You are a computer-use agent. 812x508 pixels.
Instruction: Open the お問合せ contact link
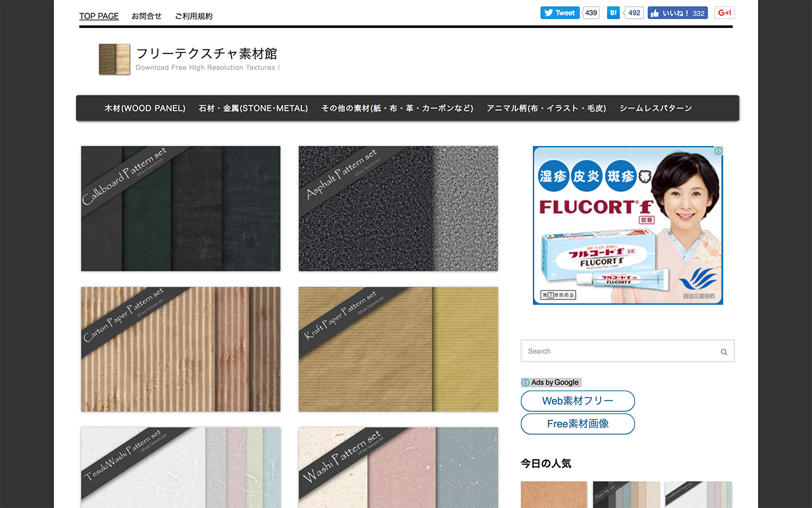[147, 16]
